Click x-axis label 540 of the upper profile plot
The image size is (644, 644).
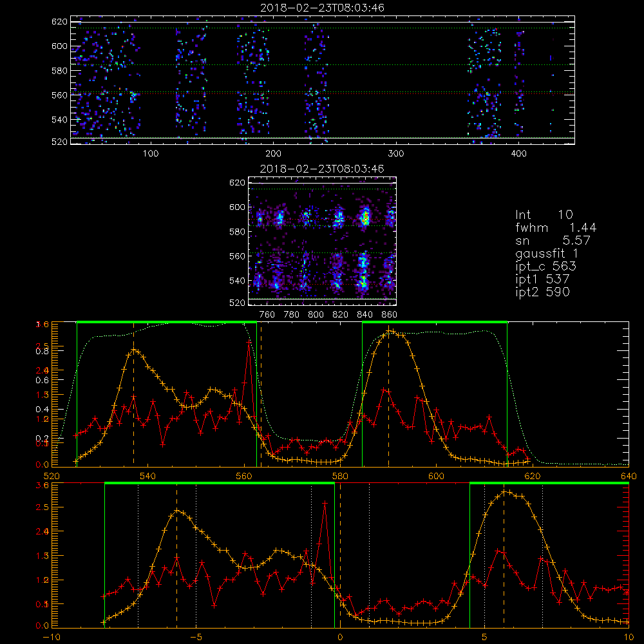148,476
